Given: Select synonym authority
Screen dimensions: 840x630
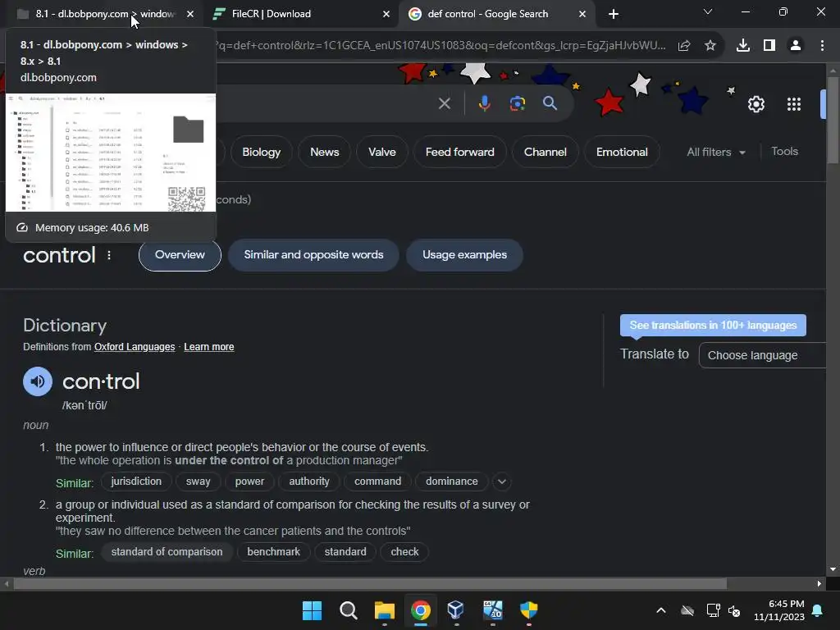Looking at the screenshot, I should [x=309, y=482].
